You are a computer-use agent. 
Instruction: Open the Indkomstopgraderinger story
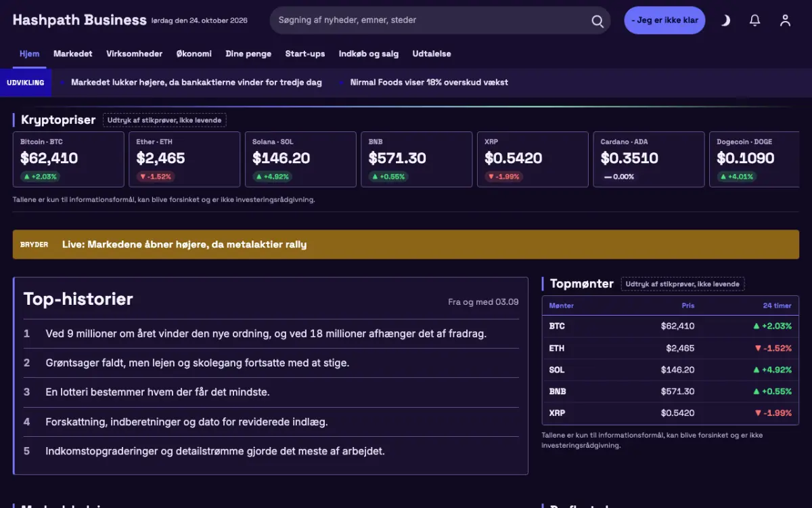point(215,451)
